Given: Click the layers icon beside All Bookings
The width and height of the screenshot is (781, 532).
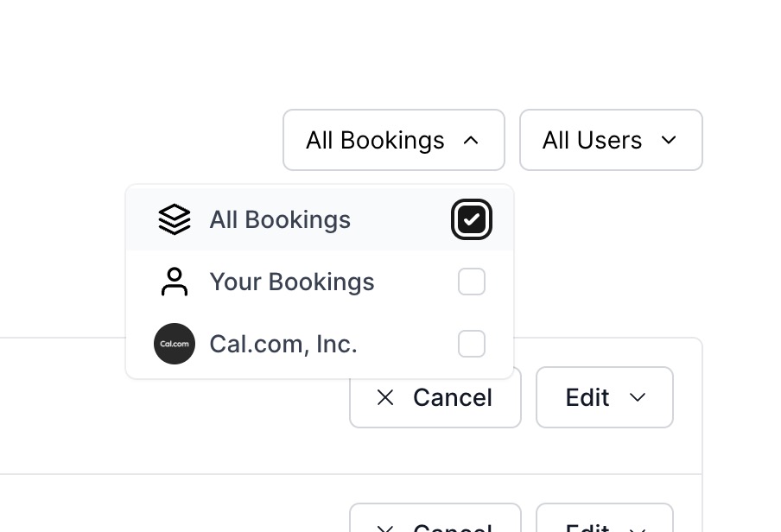Looking at the screenshot, I should click(x=175, y=219).
